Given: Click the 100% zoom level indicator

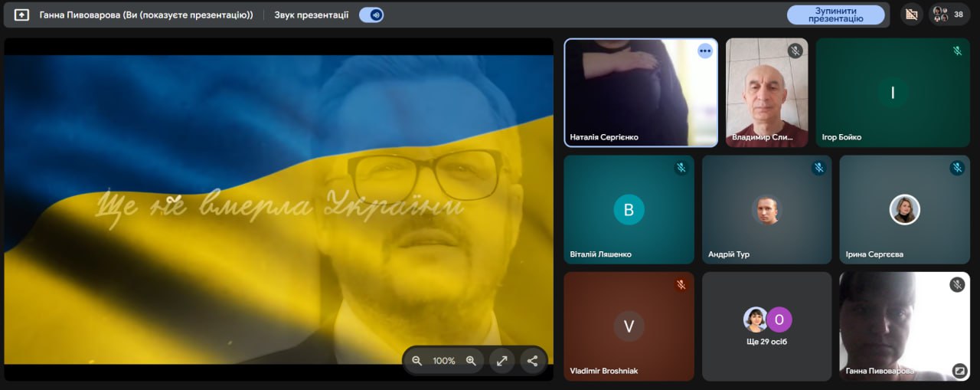Looking at the screenshot, I should click(444, 361).
